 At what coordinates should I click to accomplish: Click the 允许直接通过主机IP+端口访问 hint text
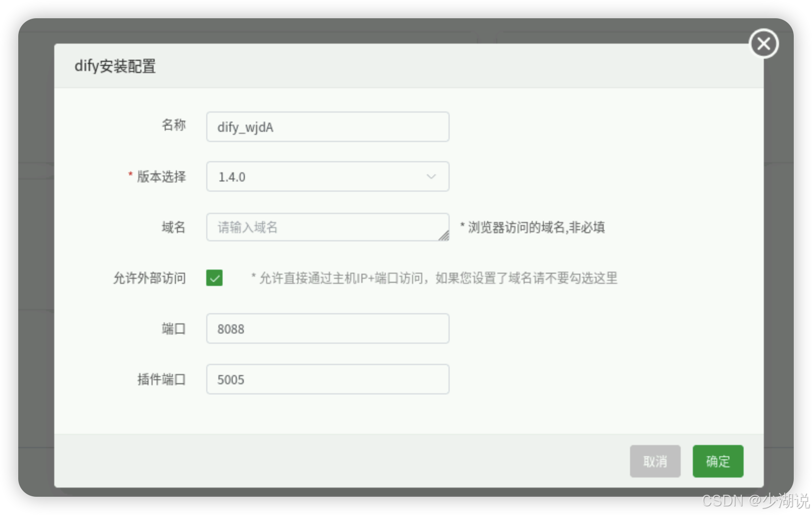tap(434, 278)
